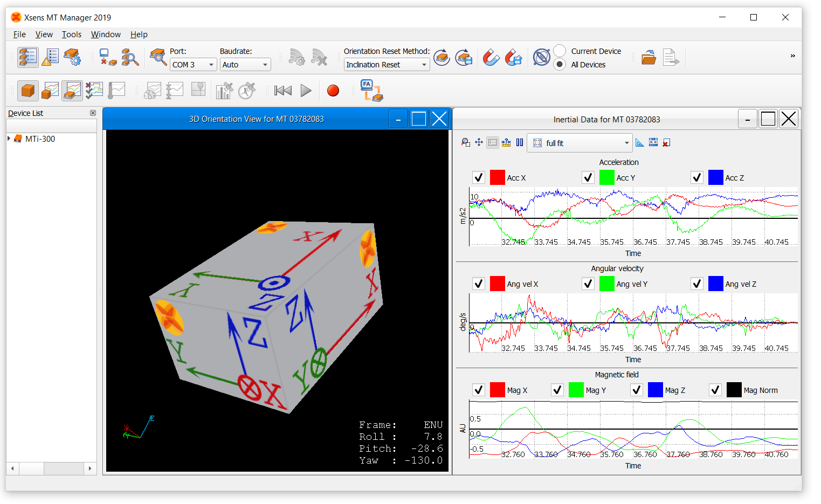821x504 pixels.
Task: Pause the Inertial Data graphs
Action: coord(519,142)
